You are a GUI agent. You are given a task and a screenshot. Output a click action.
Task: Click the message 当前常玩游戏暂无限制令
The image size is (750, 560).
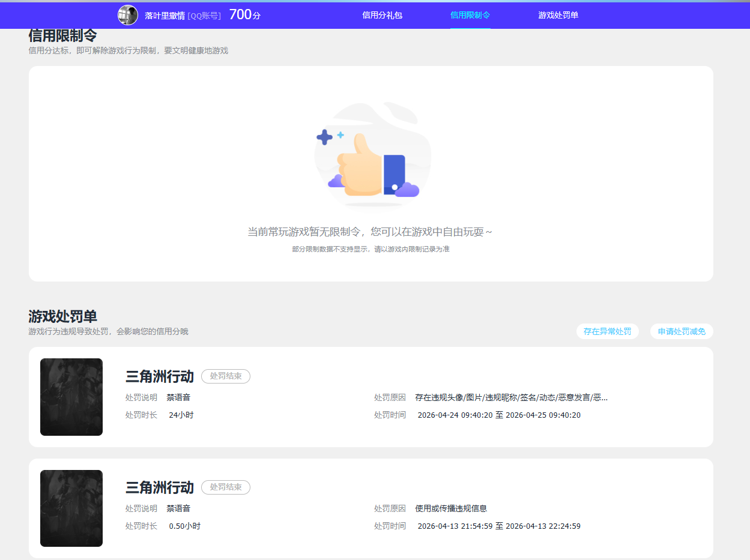pos(370,232)
